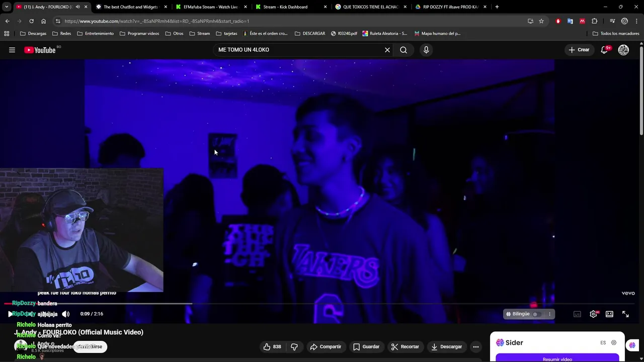Viewport: 644px width, 362px height.
Task: Mute the J. Andy FOURLOKO tab audio
Action: (77, 7)
